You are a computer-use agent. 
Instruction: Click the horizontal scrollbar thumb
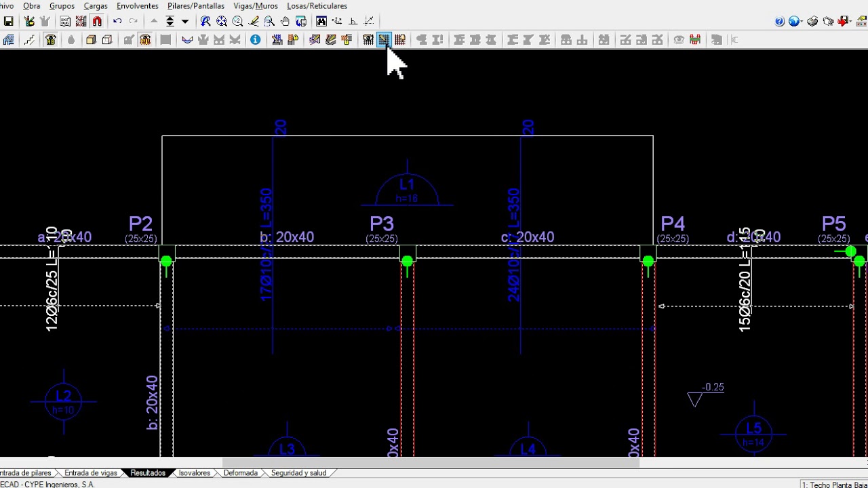(431, 462)
